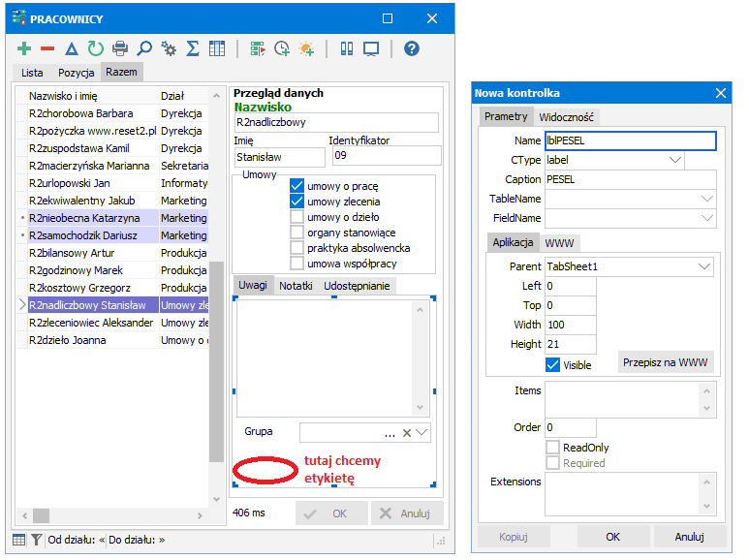The height and width of the screenshot is (560, 749).
Task: Expand the TableName dropdown
Action: point(707,199)
